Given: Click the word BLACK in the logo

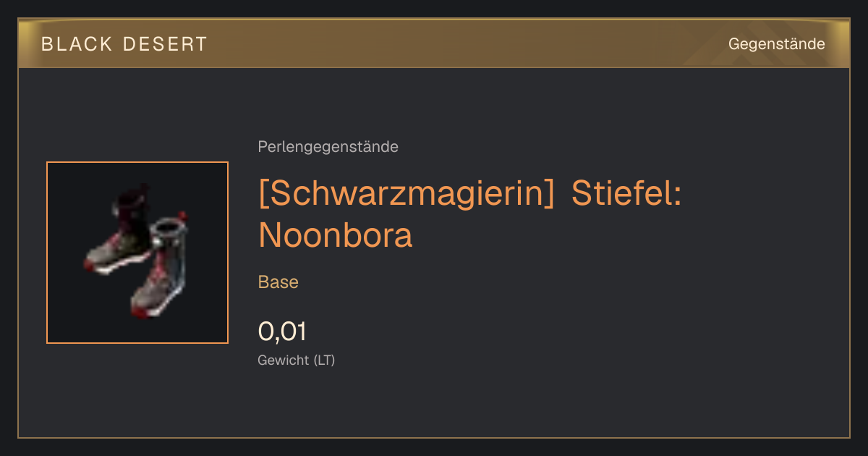Looking at the screenshot, I should point(77,44).
